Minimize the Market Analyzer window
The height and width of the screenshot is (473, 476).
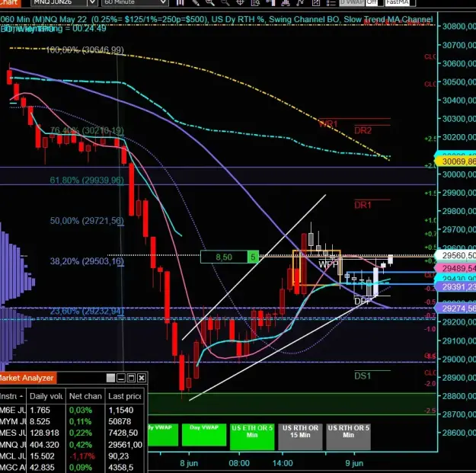click(x=121, y=378)
